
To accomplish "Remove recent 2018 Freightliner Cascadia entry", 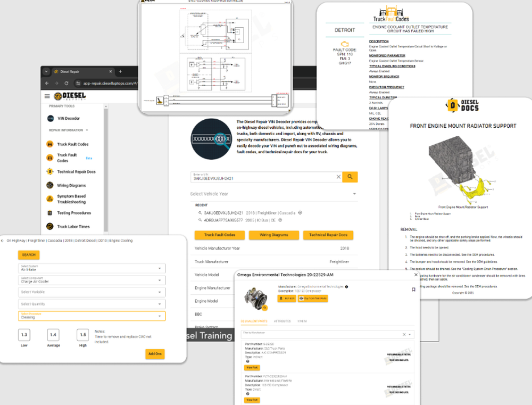I will point(300,213).
